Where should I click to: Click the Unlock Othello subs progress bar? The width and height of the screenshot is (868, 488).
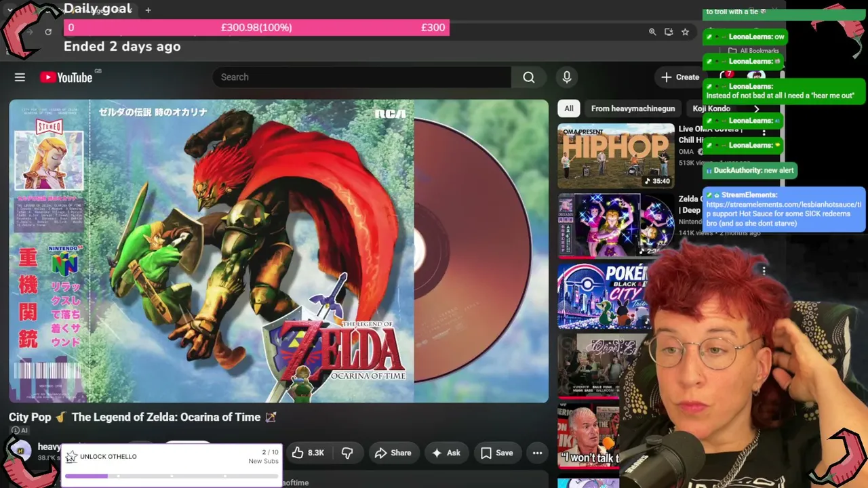[172, 476]
